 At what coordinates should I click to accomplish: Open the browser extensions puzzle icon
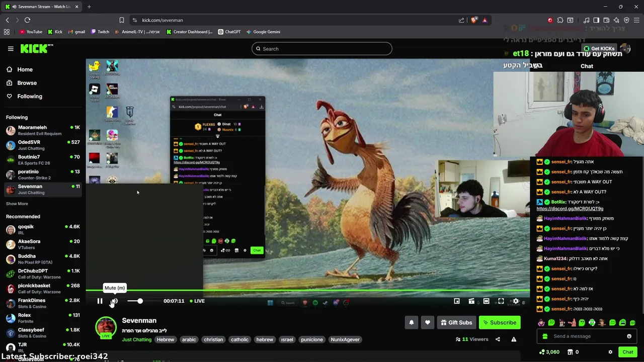pos(560,20)
